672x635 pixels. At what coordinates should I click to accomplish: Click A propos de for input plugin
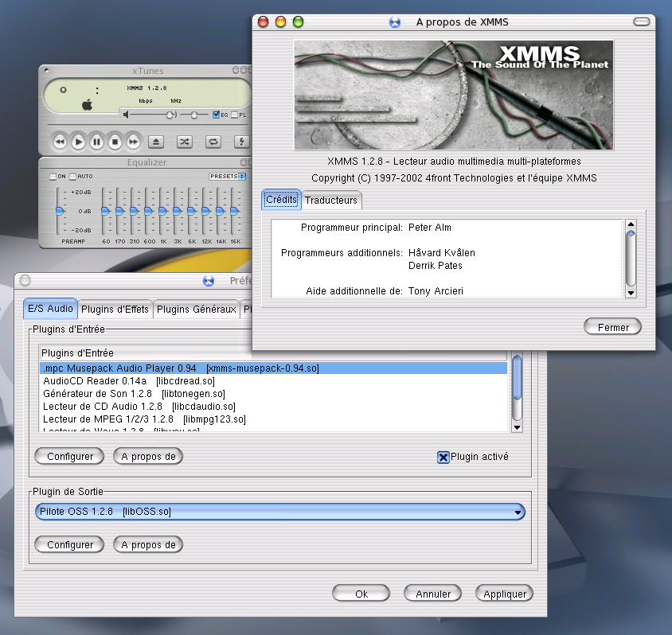148,457
